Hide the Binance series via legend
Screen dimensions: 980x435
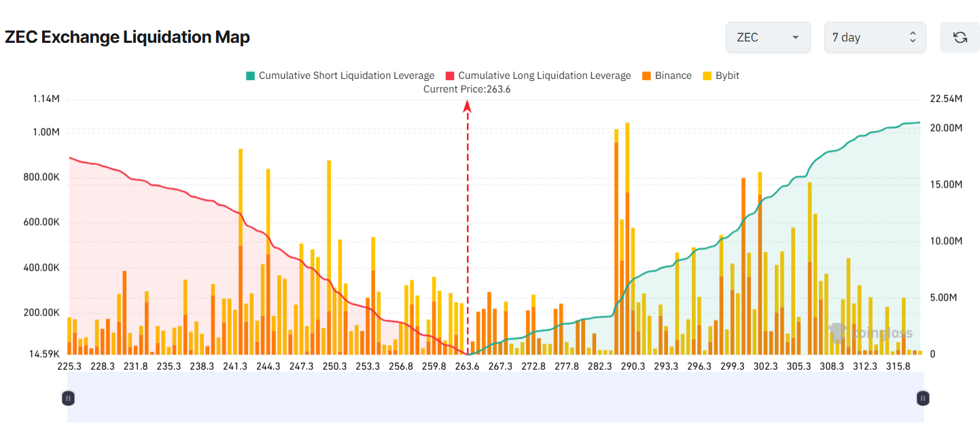pos(673,75)
